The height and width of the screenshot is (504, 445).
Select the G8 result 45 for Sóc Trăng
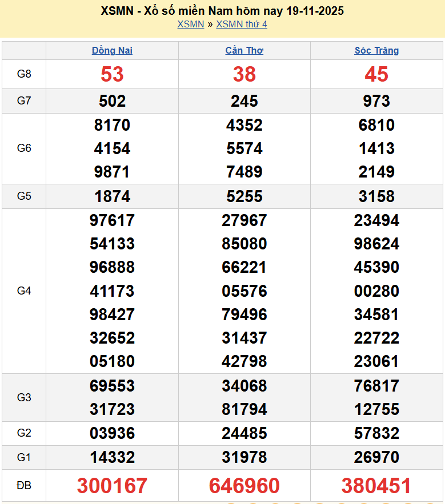376,74
